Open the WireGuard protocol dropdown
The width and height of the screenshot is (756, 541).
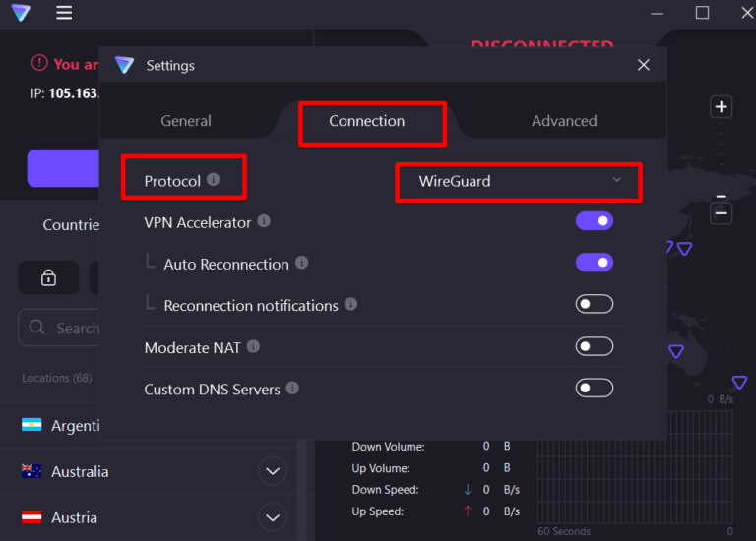[519, 181]
